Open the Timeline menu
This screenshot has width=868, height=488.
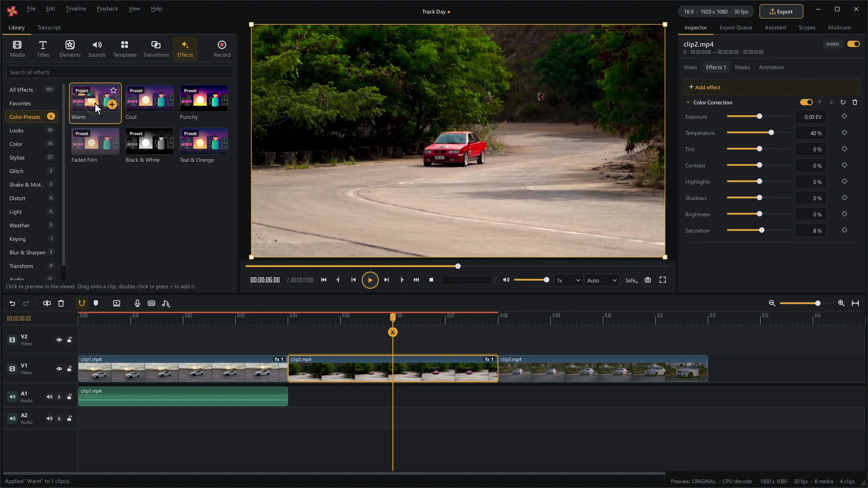coord(76,8)
